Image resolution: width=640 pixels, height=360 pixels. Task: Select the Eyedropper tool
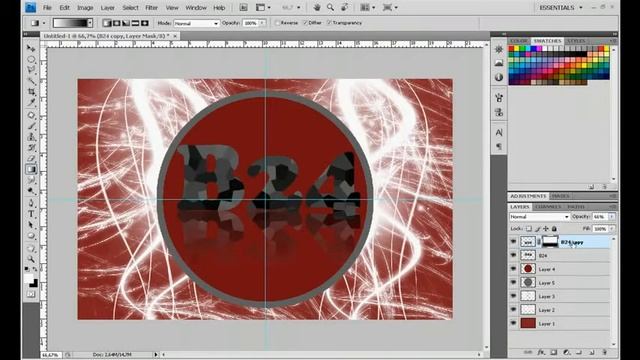[31, 103]
